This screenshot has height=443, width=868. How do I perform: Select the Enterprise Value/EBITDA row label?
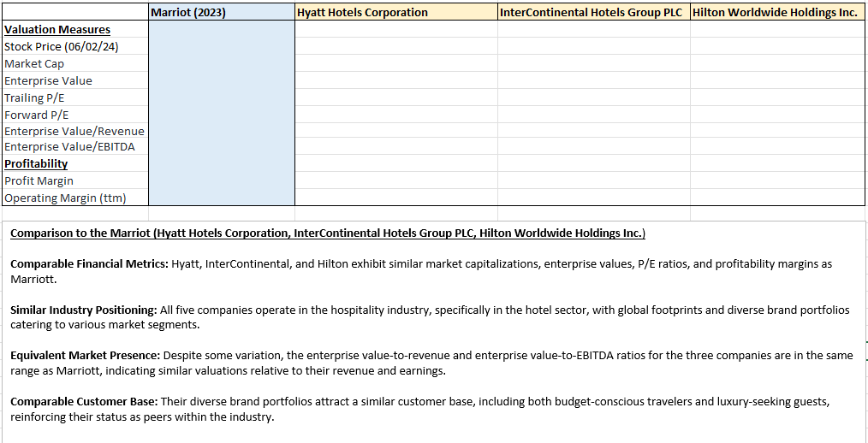[x=75, y=146]
